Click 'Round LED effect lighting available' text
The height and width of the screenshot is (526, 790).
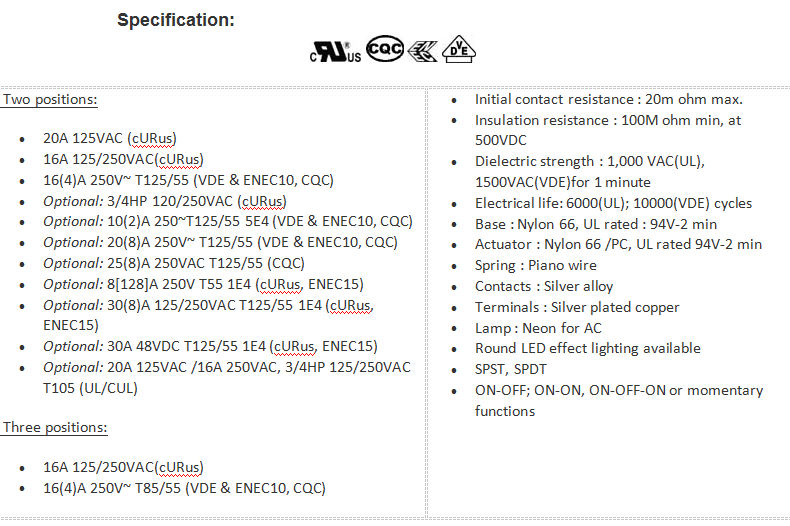click(588, 348)
